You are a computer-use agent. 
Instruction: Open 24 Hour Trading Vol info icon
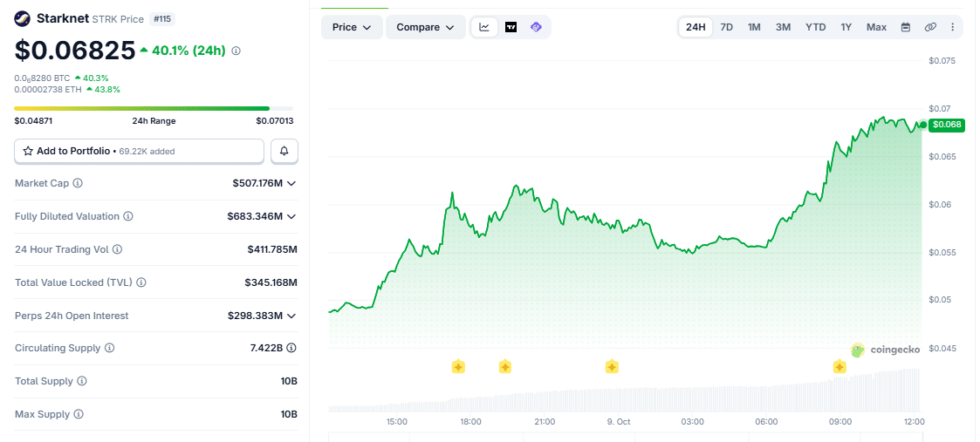pos(118,249)
